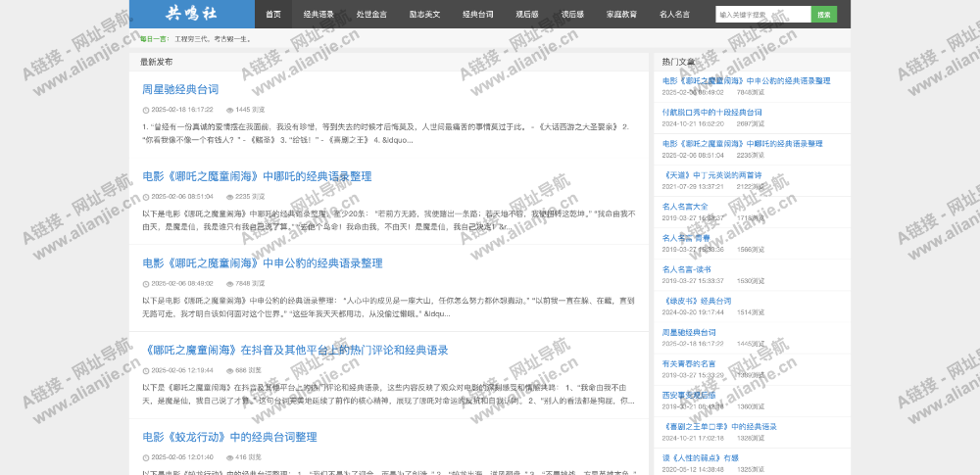
Task: Open sidebar link 中哪吒的经典语录整理
Action: pos(743,144)
